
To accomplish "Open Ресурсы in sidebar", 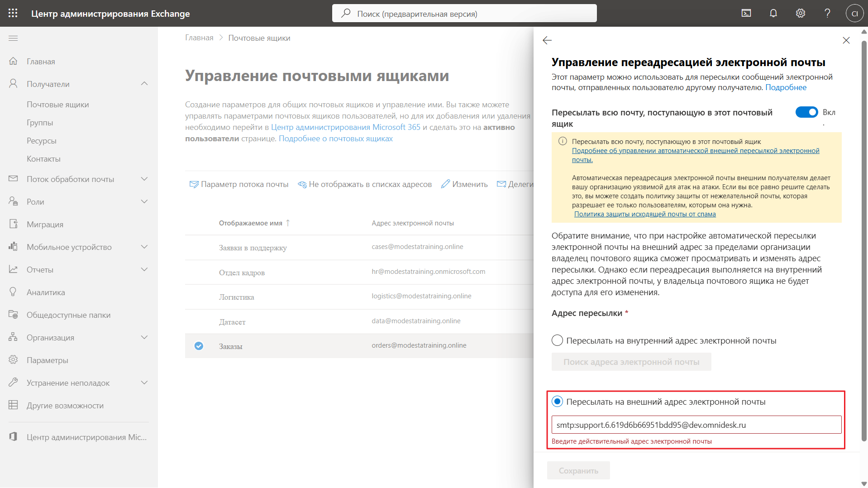I will point(42,141).
